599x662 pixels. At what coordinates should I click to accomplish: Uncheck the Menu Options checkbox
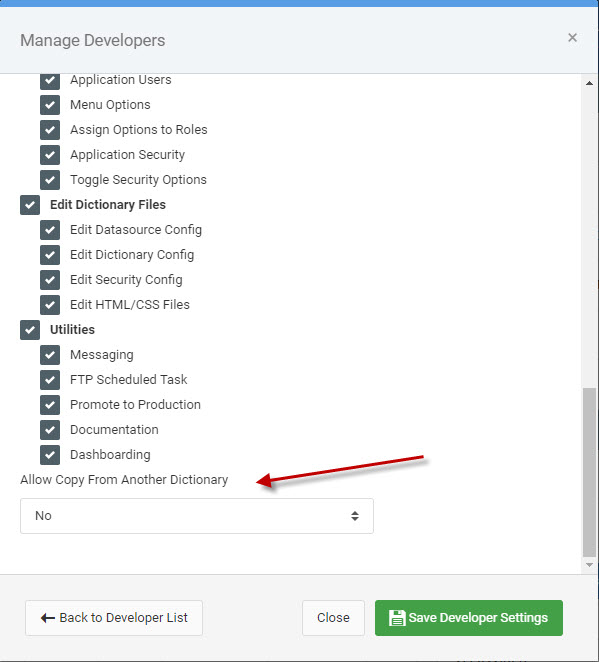pyautogui.click(x=50, y=105)
